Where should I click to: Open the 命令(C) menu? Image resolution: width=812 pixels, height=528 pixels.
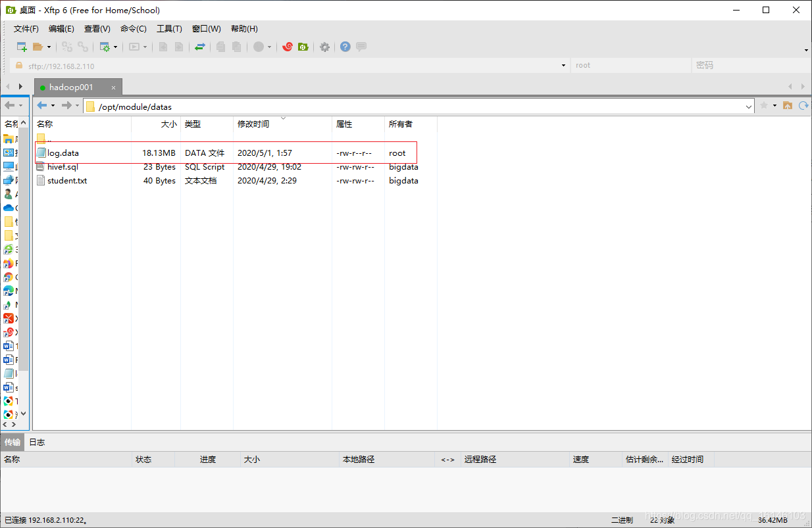pos(134,29)
